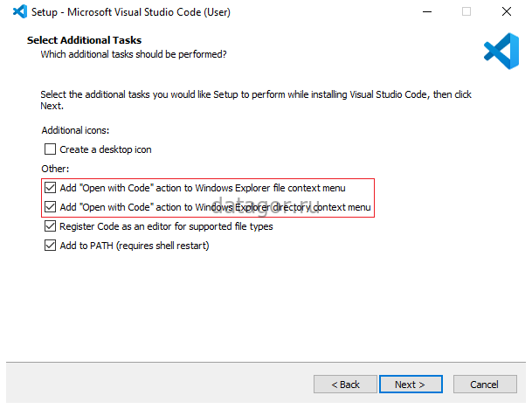Screen dimensions: 532x409
Task: Uncheck Open with Code for directory context menu
Action: [x=50, y=207]
